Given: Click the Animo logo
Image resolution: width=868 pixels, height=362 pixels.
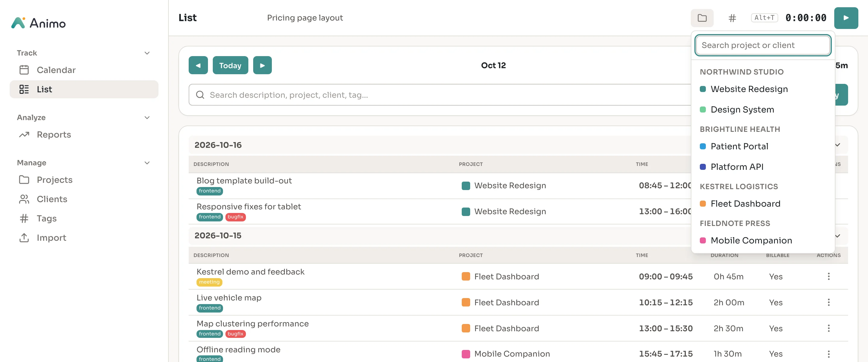Looking at the screenshot, I should click(x=38, y=23).
